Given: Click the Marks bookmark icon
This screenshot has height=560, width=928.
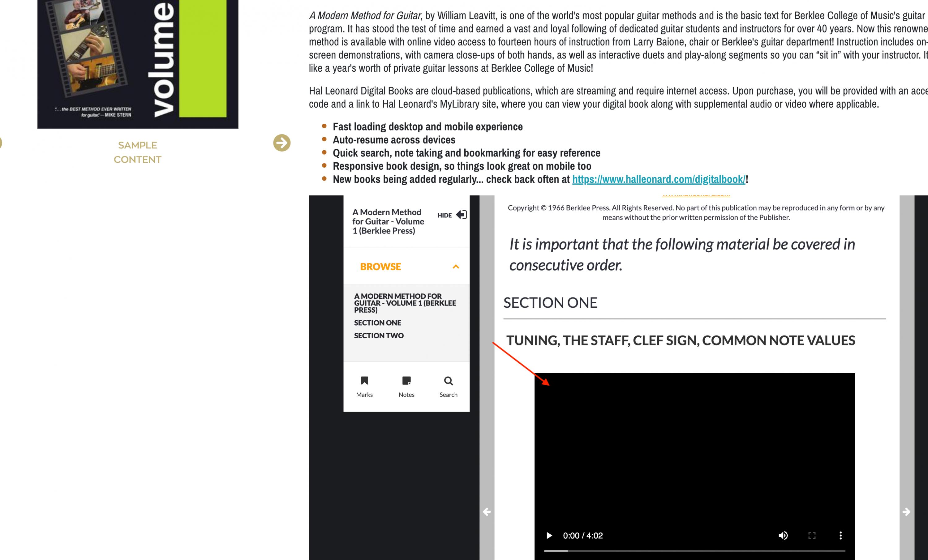Looking at the screenshot, I should (x=365, y=381).
